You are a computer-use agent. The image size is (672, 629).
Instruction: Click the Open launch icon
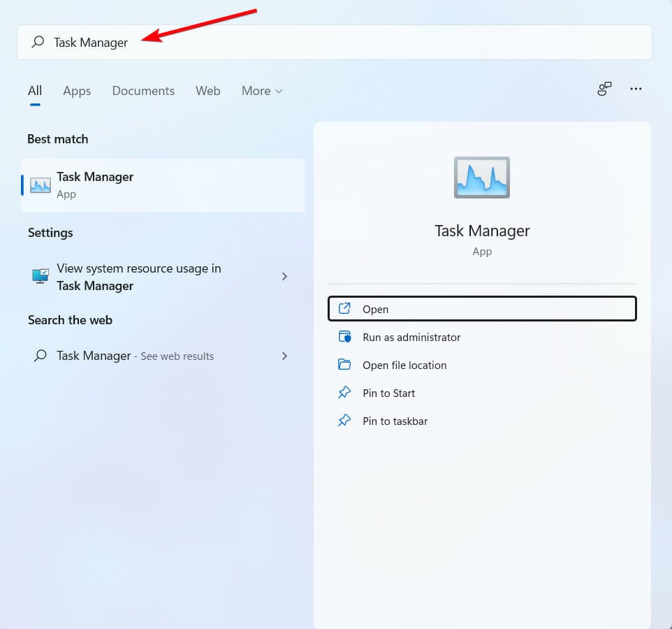(344, 308)
